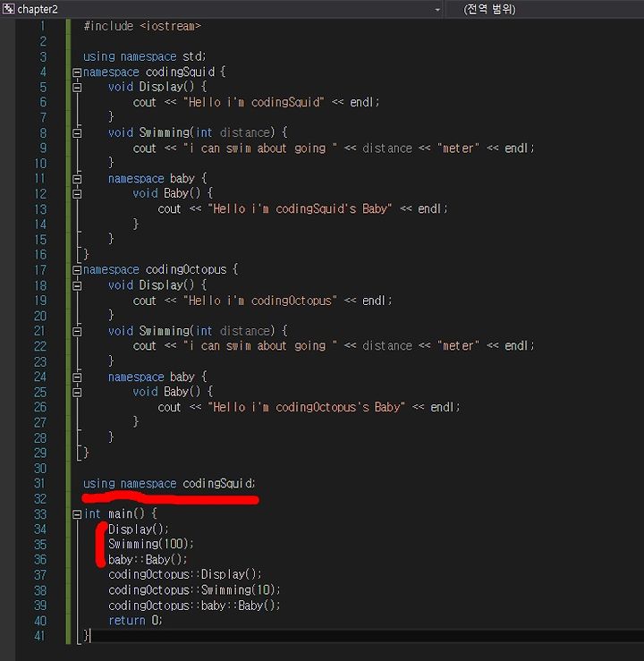Click the Swimming(100); call
The width and height of the screenshot is (644, 661).
[151, 544]
